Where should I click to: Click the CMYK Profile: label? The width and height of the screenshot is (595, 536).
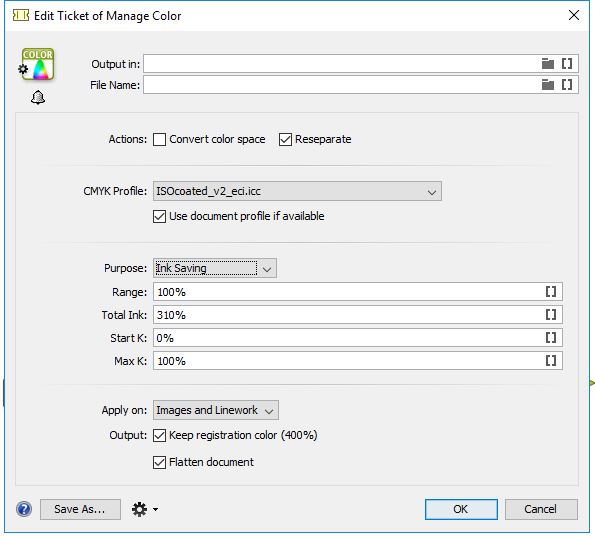coord(115,191)
